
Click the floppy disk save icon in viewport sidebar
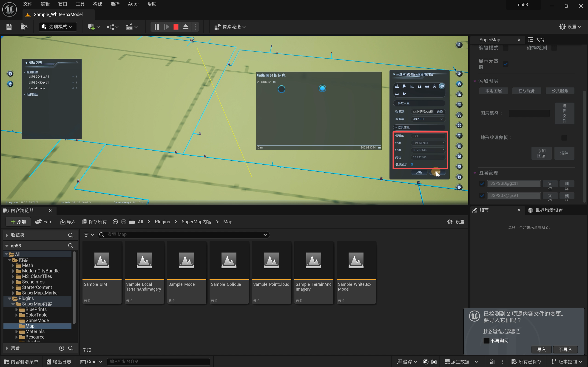(x=459, y=167)
